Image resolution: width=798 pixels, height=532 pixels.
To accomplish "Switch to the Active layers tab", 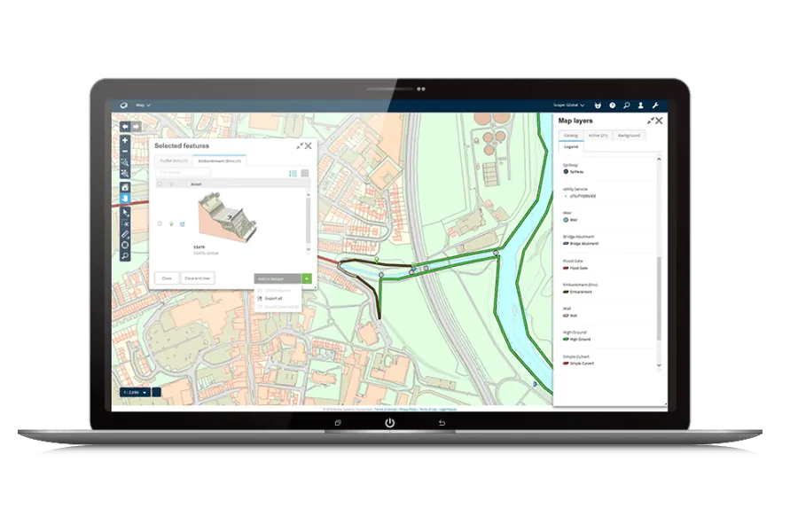I will click(x=598, y=136).
